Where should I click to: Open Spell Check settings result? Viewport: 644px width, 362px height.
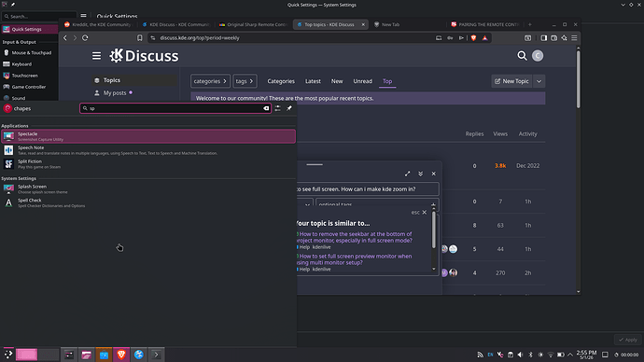coord(148,202)
